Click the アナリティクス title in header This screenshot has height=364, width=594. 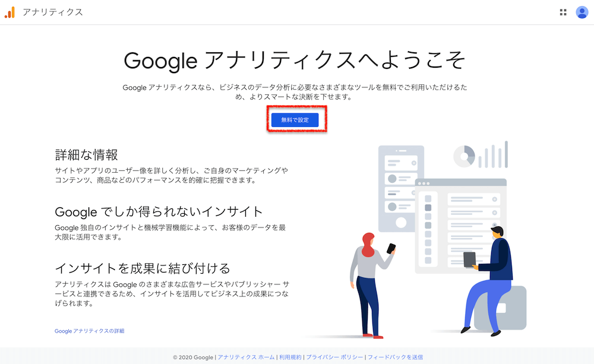click(x=53, y=12)
